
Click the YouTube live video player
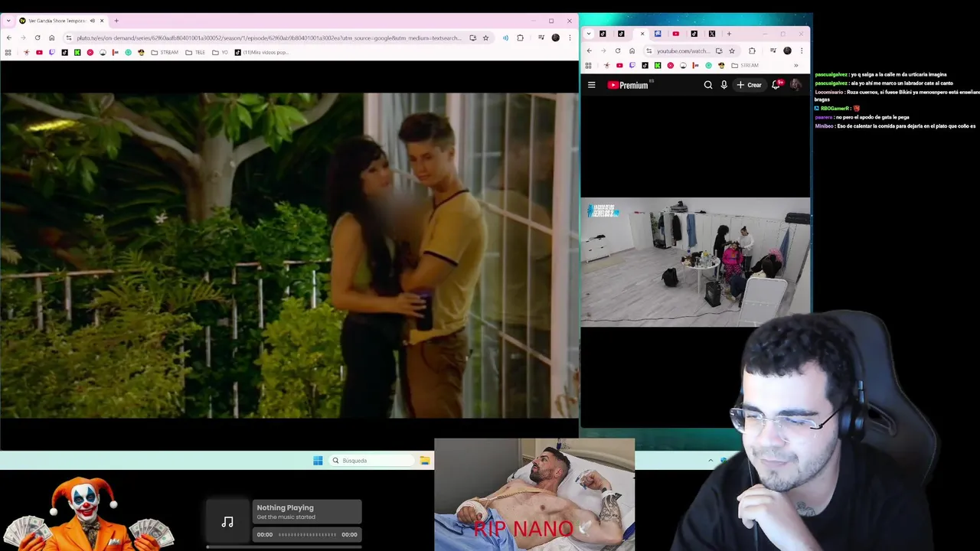(x=695, y=262)
